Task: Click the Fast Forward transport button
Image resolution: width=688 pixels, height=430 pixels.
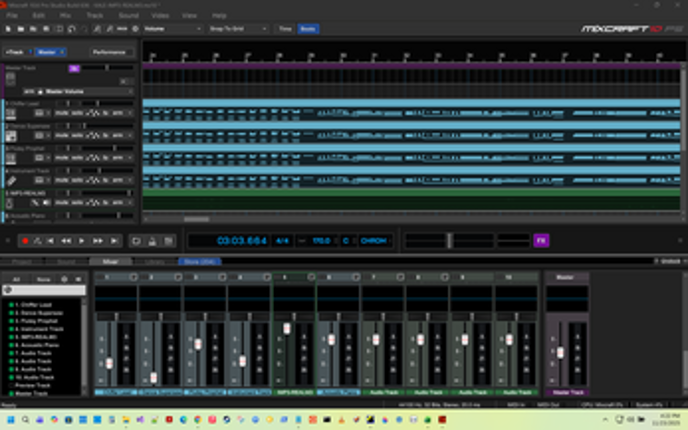Action: (98, 241)
